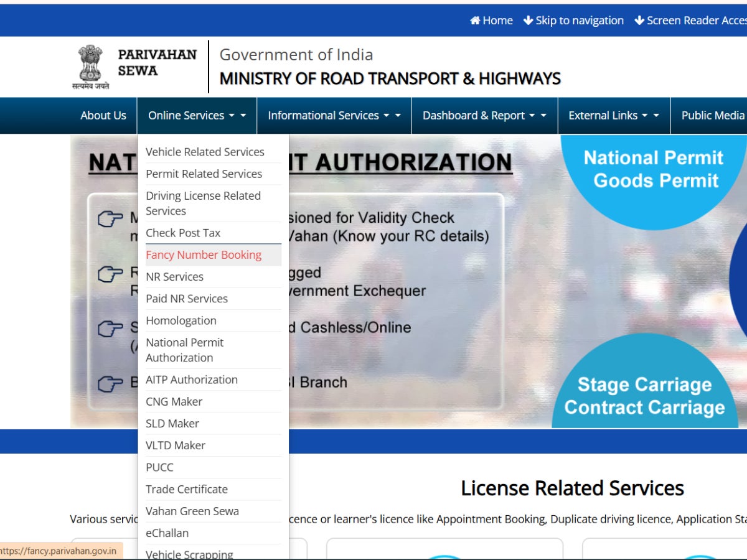747x560 pixels.
Task: Select the eChallan menu item
Action: (167, 533)
